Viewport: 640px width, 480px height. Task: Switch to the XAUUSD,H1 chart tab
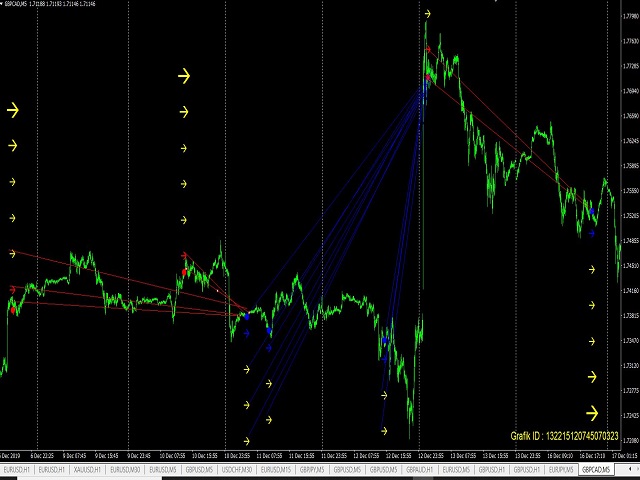(87, 470)
